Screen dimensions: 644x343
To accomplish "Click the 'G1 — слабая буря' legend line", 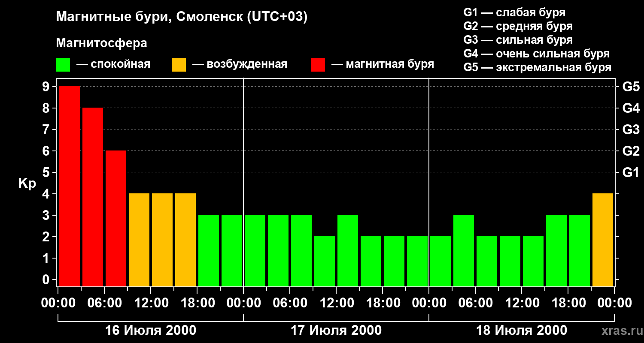I will pos(514,12).
